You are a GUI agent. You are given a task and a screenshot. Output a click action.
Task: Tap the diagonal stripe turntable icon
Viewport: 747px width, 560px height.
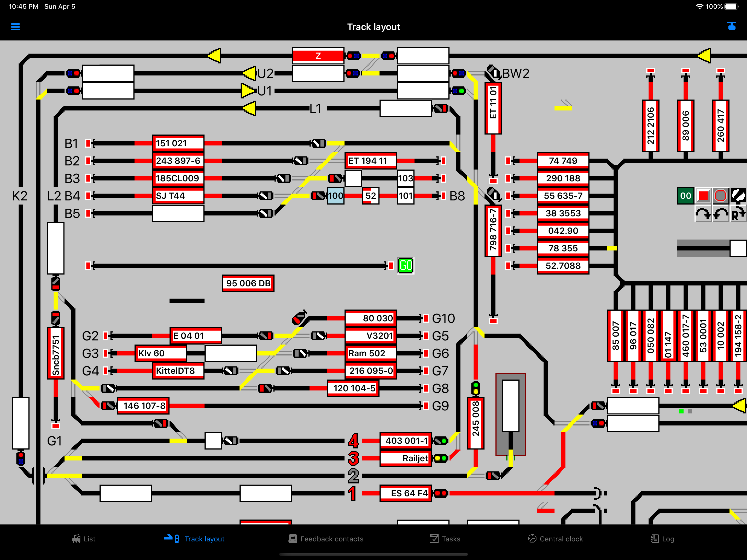coord(738,196)
